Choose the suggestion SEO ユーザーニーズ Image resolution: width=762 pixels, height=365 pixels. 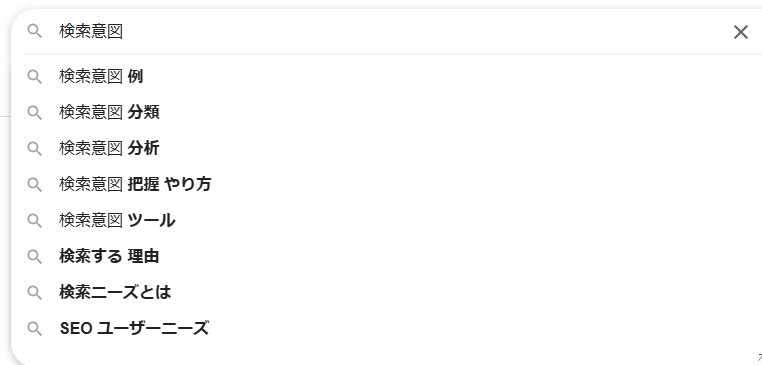386,329
